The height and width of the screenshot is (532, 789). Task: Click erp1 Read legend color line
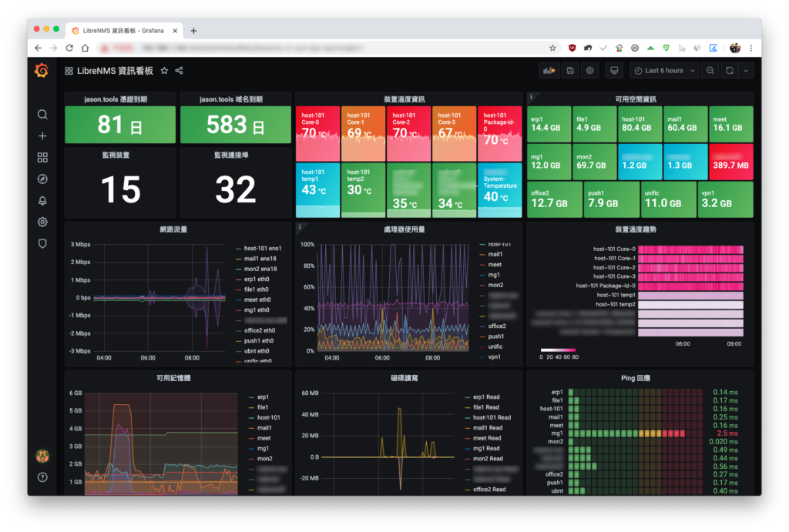tap(468, 397)
